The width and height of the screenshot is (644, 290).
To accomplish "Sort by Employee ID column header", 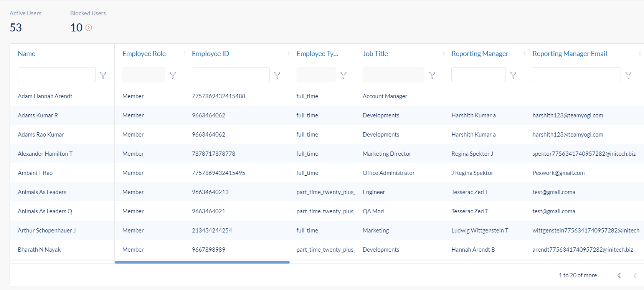I will (210, 54).
